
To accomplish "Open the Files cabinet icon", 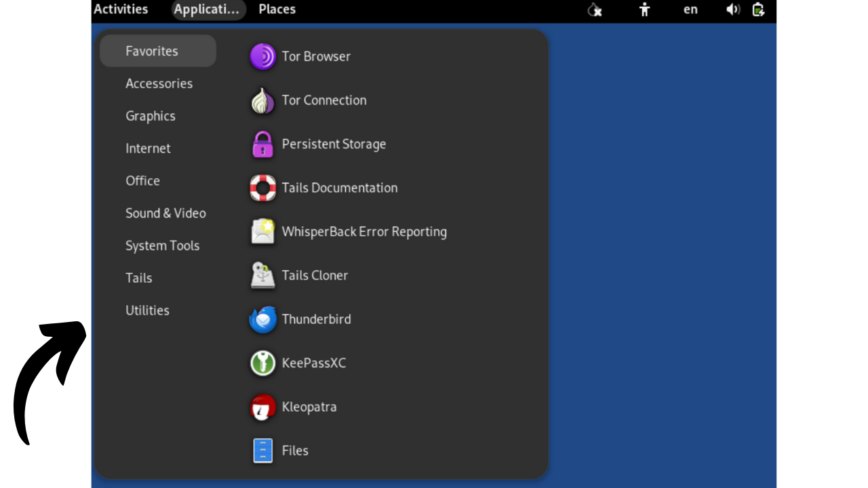I will click(262, 451).
